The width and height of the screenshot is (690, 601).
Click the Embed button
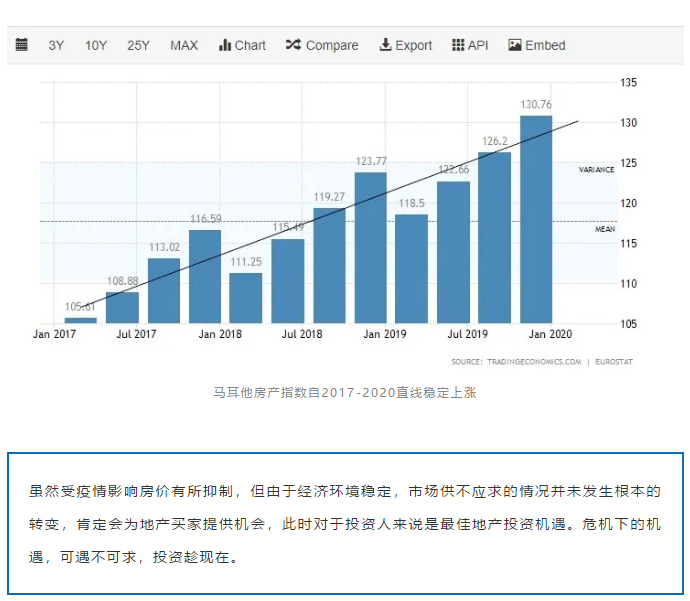tap(537, 45)
